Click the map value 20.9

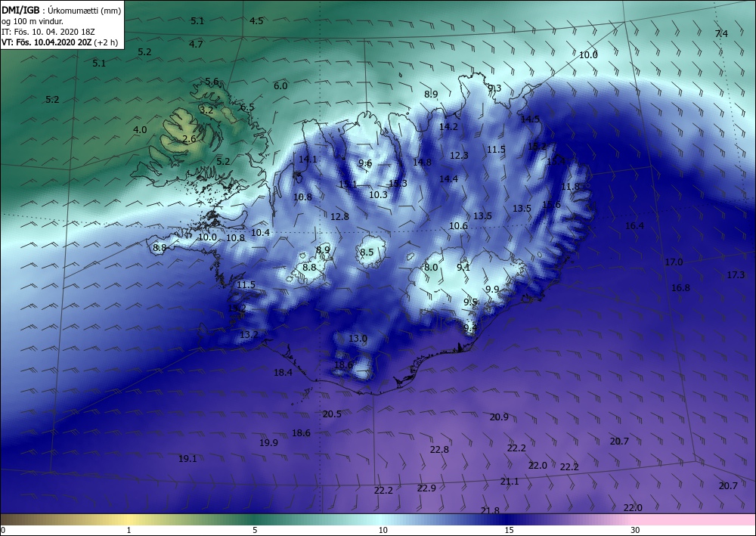(499, 417)
